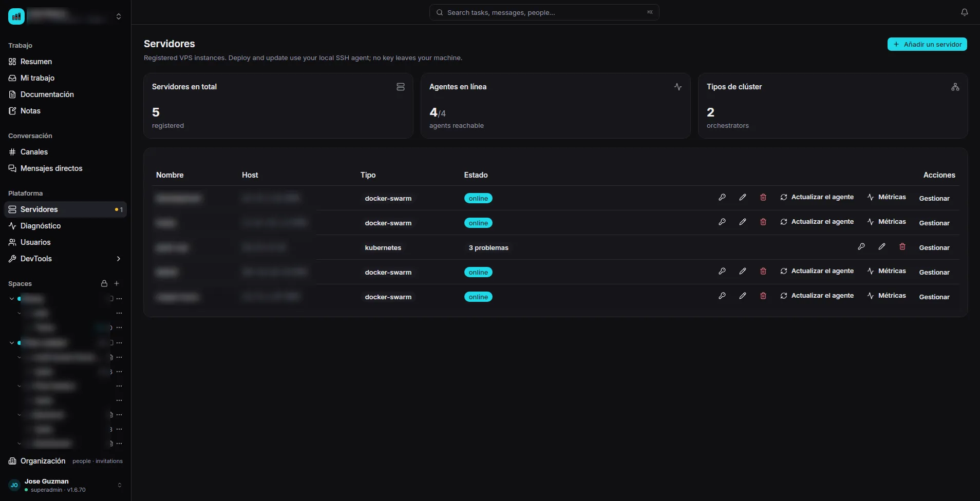Viewport: 980px width, 501px height.
Task: Open Usuarios page
Action: pyautogui.click(x=65, y=242)
